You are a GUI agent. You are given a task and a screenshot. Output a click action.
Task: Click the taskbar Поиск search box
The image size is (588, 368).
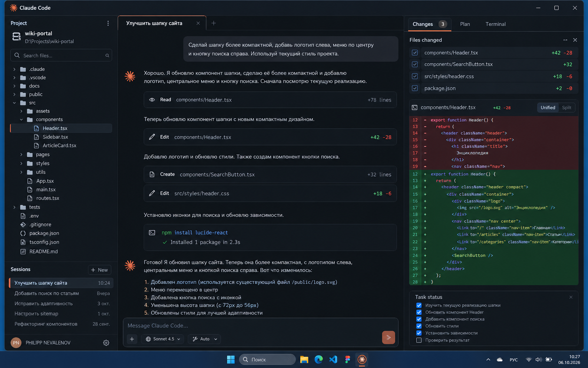coord(267,359)
